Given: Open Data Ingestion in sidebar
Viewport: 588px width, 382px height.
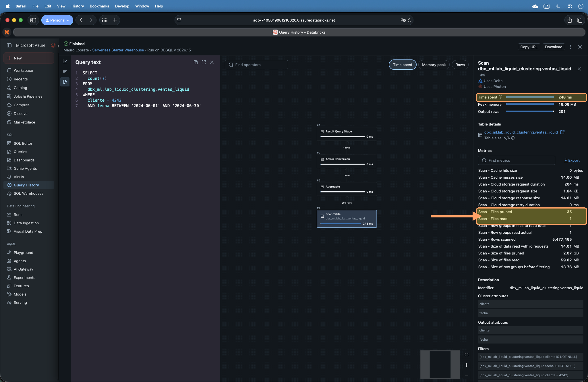Looking at the screenshot, I should pyautogui.click(x=29, y=223).
